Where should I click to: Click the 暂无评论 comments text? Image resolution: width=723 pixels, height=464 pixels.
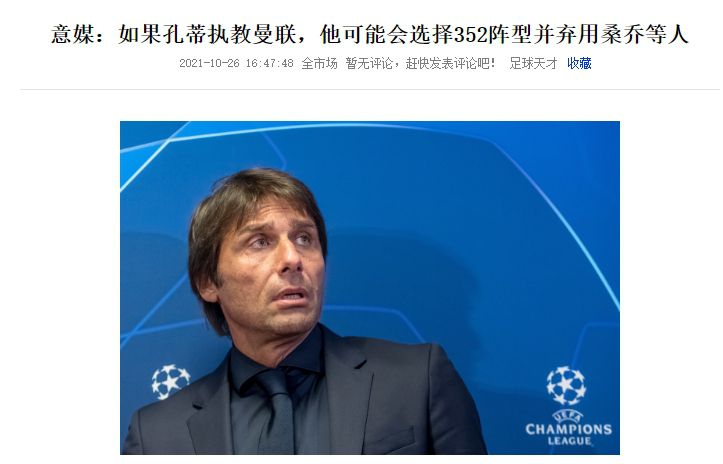pos(369,63)
